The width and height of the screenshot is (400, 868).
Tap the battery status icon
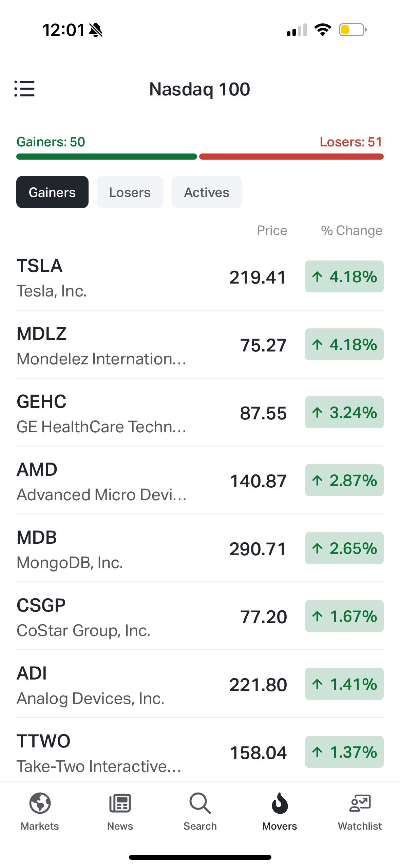click(x=353, y=30)
